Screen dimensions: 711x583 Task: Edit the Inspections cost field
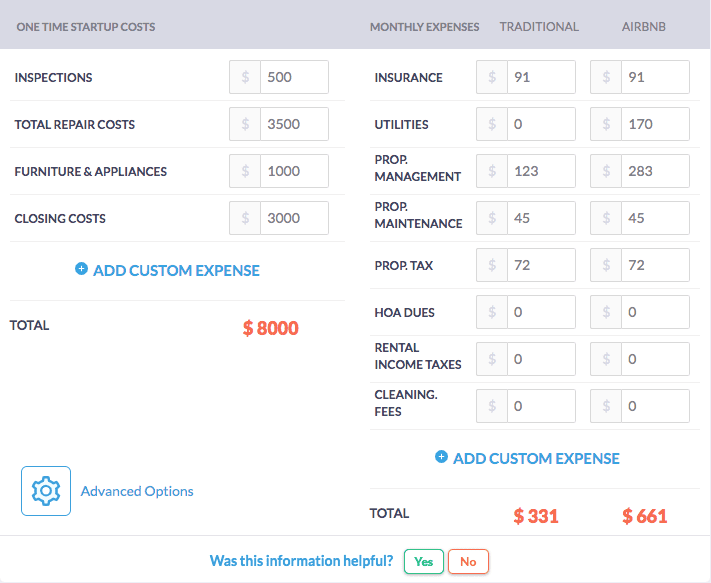click(x=294, y=78)
